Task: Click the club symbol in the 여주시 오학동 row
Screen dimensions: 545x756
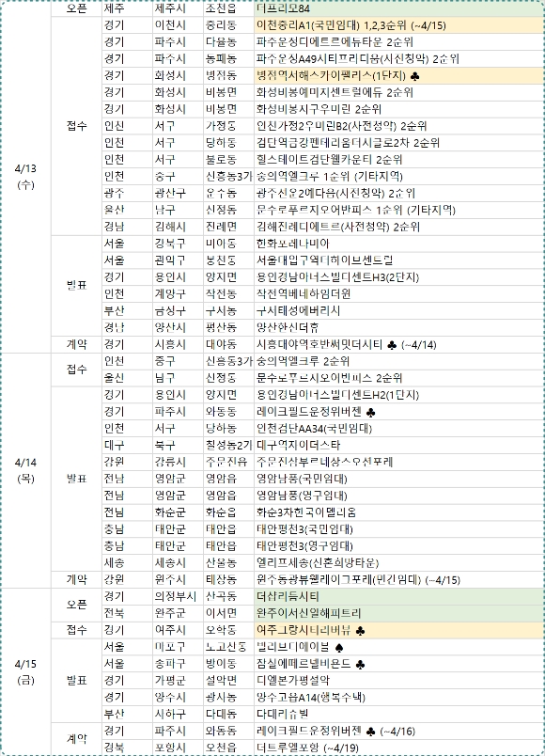Action: [360, 631]
